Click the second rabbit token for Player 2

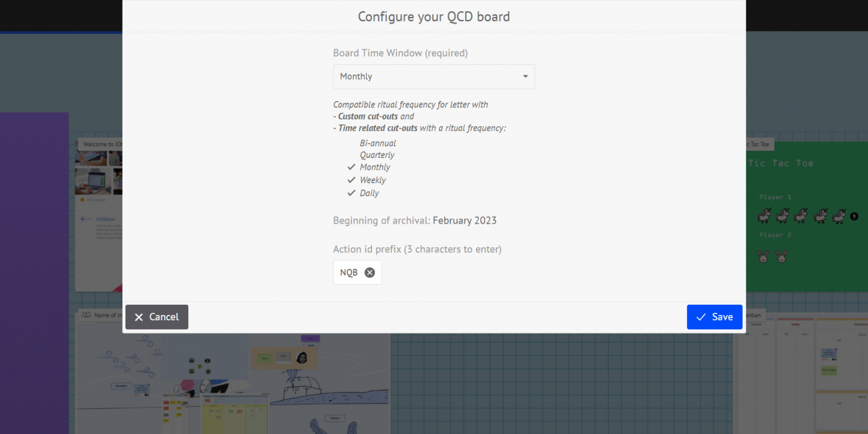[780, 256]
